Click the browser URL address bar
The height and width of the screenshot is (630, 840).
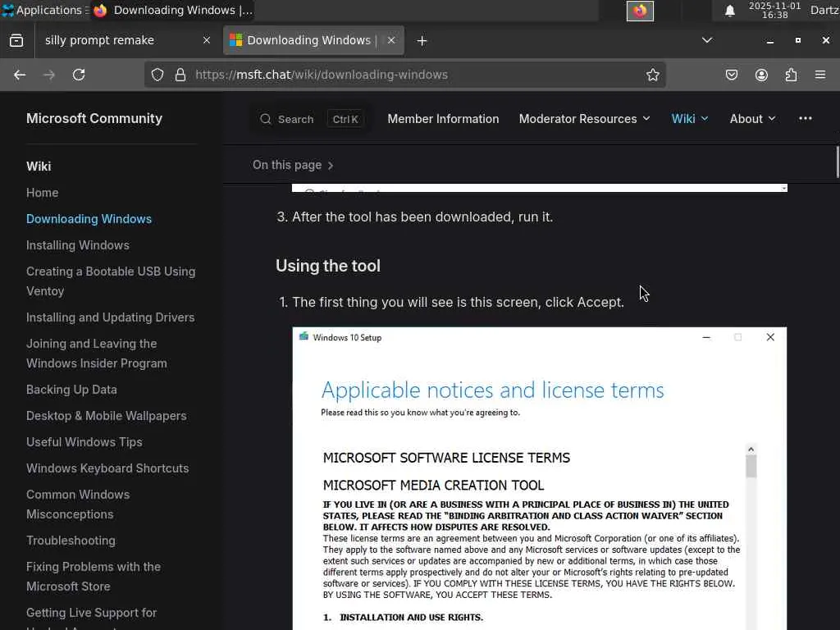(407, 75)
